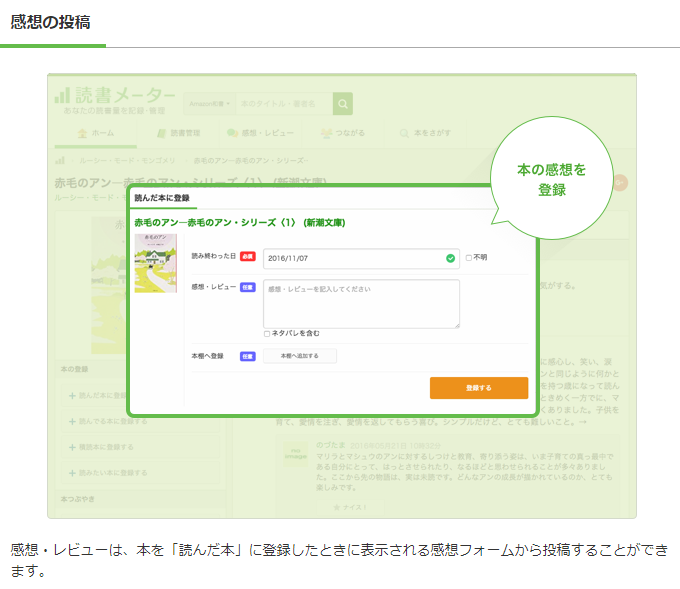Open the ホーム tab
This screenshot has width=680, height=589.
tap(95, 133)
